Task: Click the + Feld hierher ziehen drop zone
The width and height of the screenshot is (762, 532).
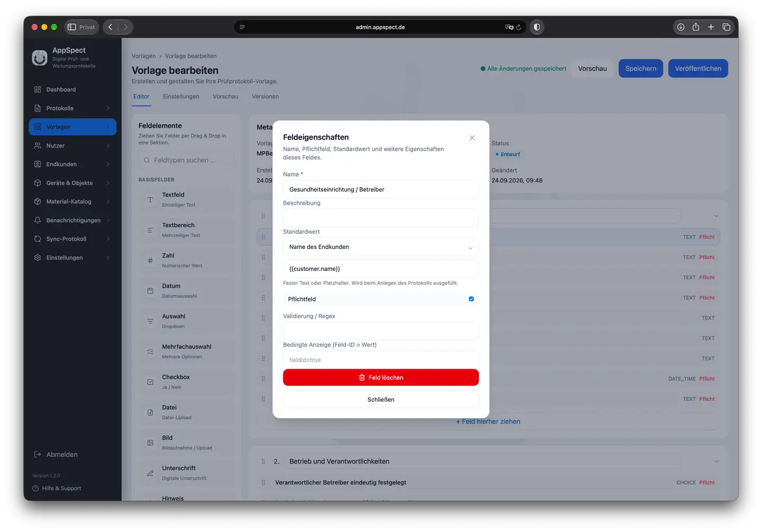Action: (488, 421)
